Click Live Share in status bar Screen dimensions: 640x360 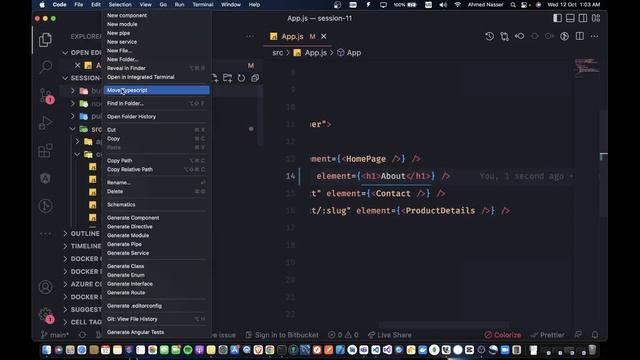(x=389, y=335)
